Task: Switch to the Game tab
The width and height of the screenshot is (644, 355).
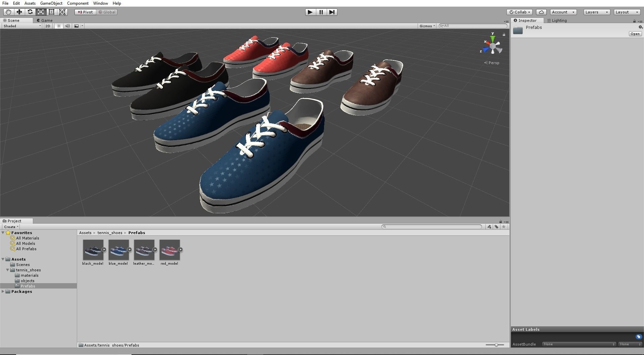Action: point(45,20)
